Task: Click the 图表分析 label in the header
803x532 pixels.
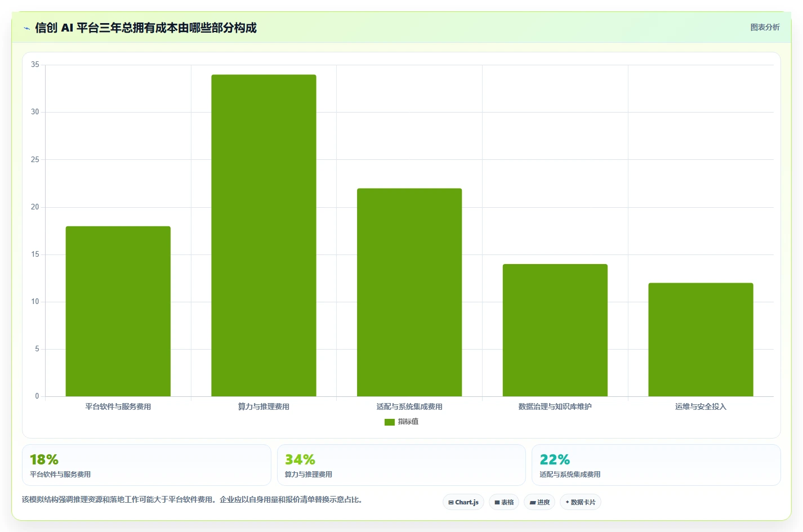Action: 765,27
